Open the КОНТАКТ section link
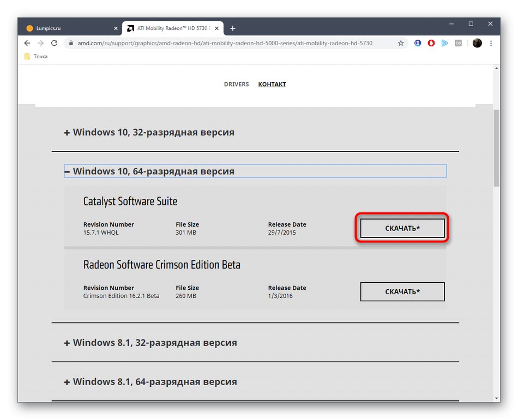The height and width of the screenshot is (420, 518). [272, 84]
